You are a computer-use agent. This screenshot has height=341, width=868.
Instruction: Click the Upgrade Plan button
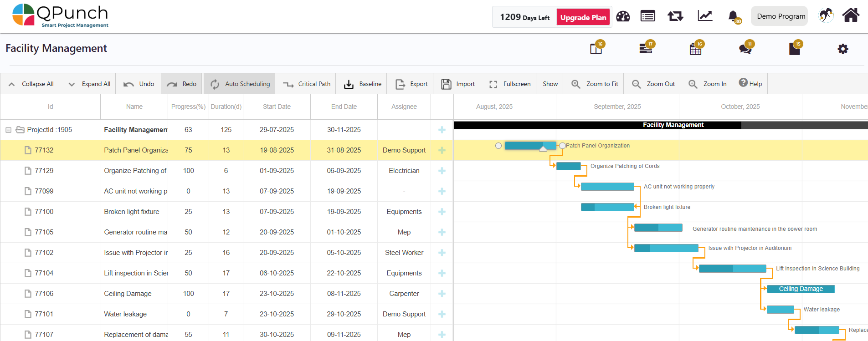tap(583, 17)
